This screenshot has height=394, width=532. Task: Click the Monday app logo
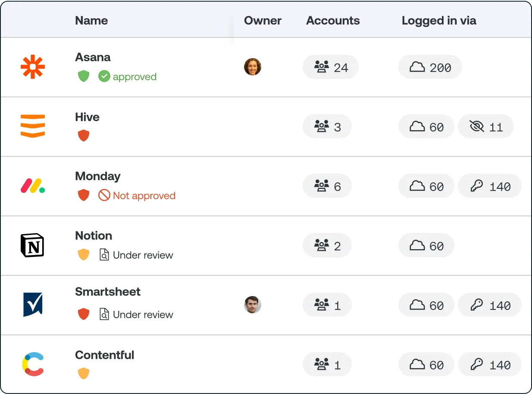coord(33,186)
